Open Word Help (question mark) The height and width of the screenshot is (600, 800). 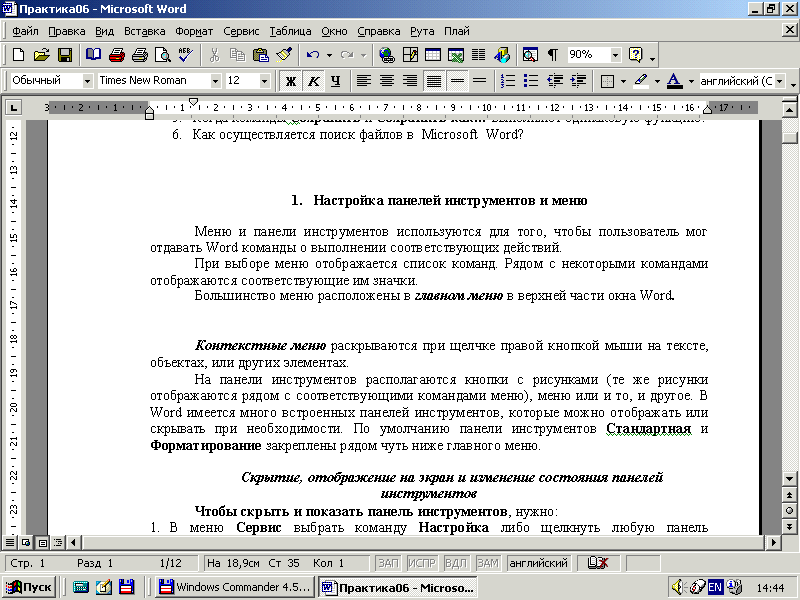point(636,55)
